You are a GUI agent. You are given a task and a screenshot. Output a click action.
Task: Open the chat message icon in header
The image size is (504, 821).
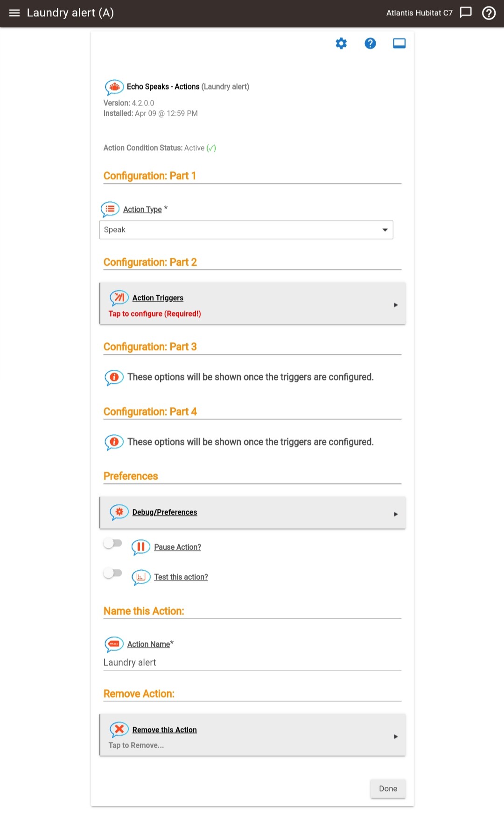466,13
